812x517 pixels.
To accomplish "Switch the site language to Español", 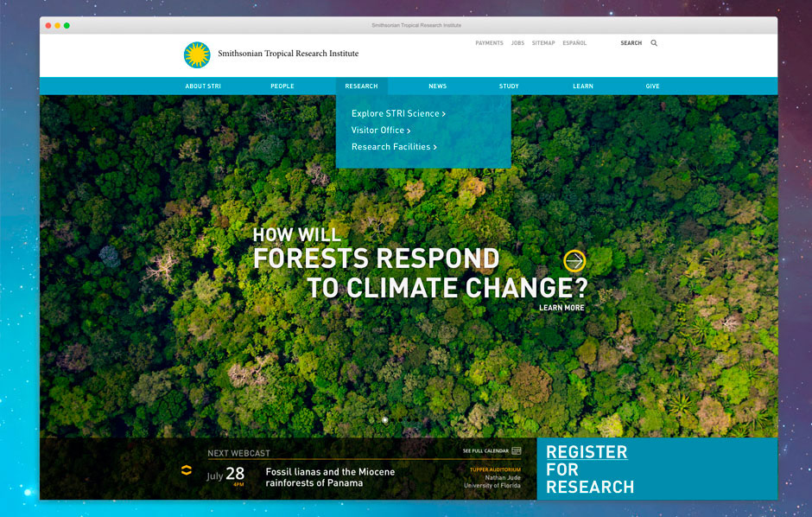I will pyautogui.click(x=574, y=43).
